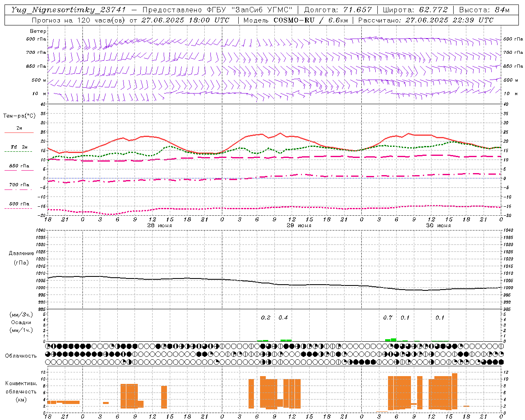Click the Облачность row label

point(21,356)
